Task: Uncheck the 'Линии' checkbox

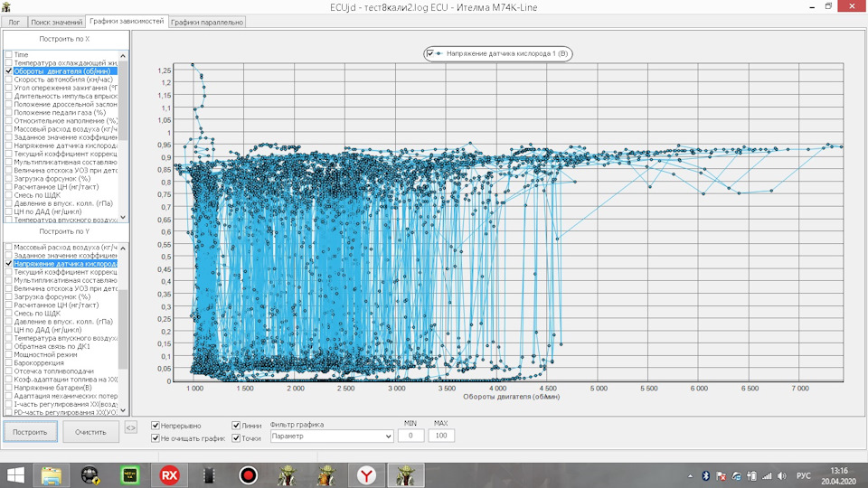Action: pyautogui.click(x=237, y=425)
